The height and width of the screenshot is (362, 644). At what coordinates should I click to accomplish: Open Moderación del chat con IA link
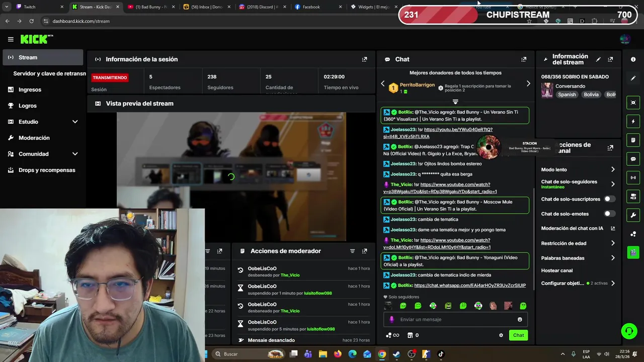point(578,228)
